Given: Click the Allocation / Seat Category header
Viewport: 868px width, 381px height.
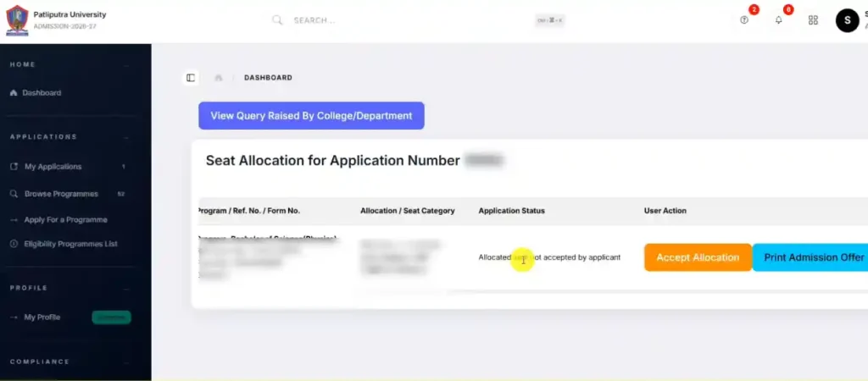Looking at the screenshot, I should tap(408, 211).
